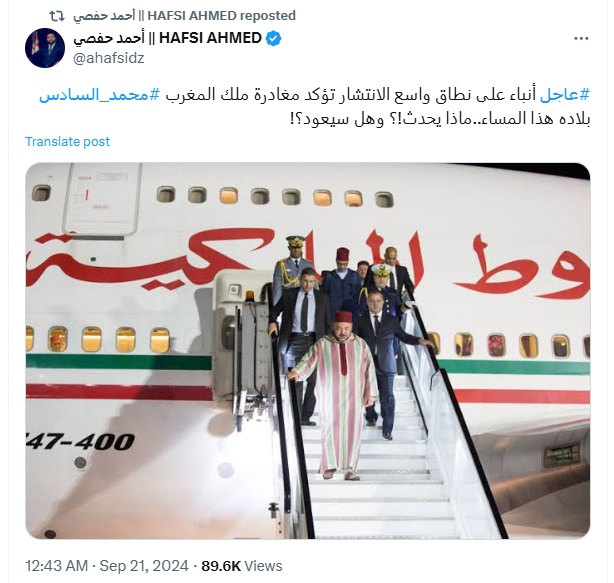The height and width of the screenshot is (583, 614).
Task: Click the blue verified badge checkmark
Action: [274, 38]
